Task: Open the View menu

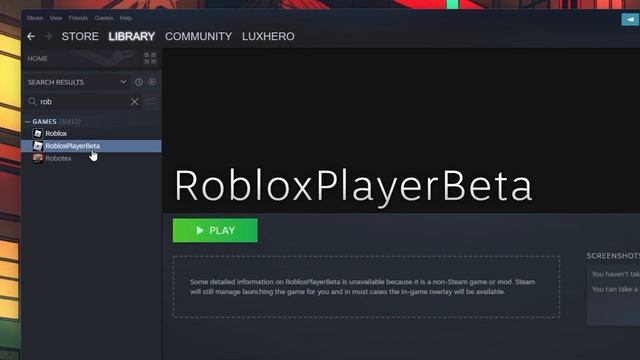Action: pos(56,18)
